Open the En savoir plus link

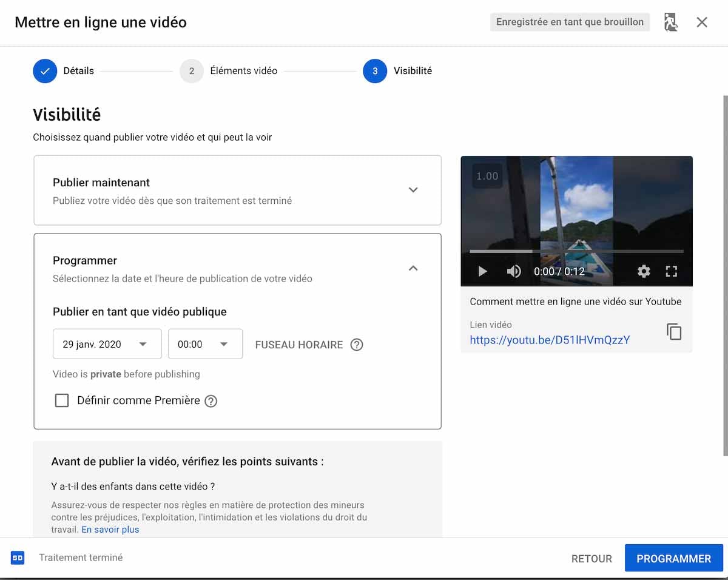[110, 530]
